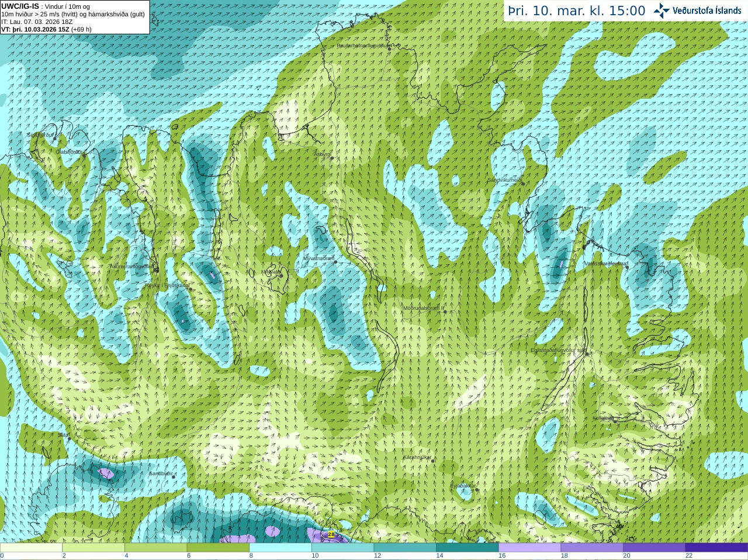Click the Raufarhafnarflugvöllur station dot
748x560 pixels.
[390, 49]
